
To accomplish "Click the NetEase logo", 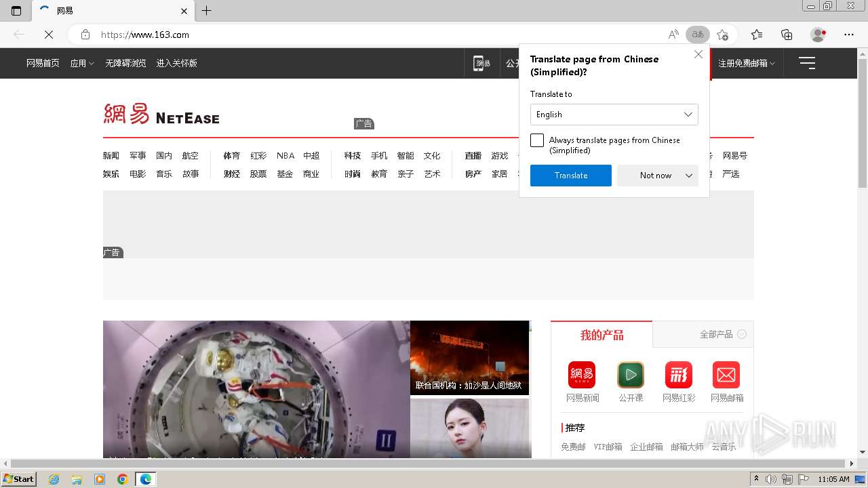I will 161,114.
